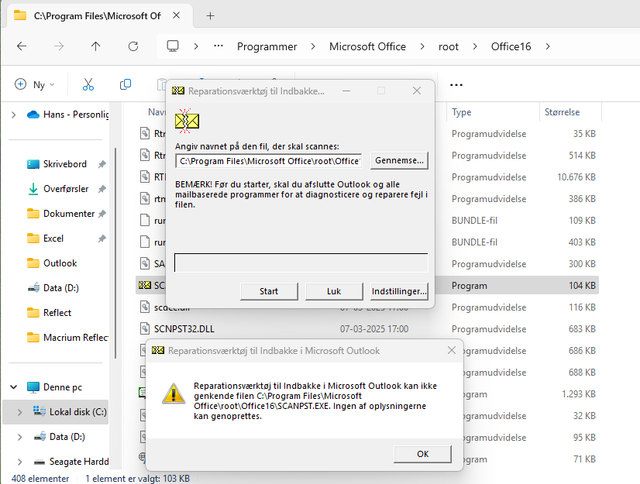This screenshot has width=640, height=484.
Task: Click the PC monitor icon in address bar
Action: click(173, 46)
